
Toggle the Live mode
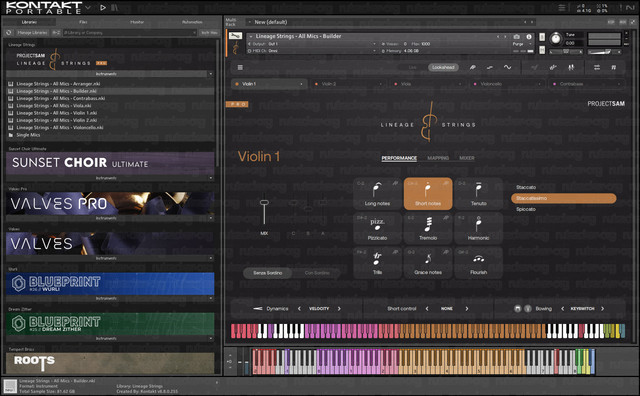coord(413,67)
